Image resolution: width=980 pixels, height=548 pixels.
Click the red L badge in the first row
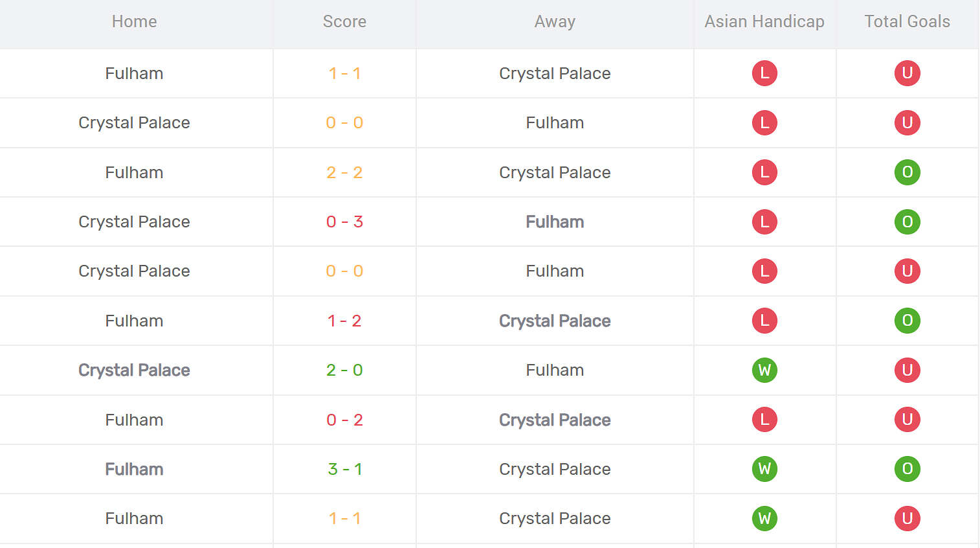[x=764, y=73]
